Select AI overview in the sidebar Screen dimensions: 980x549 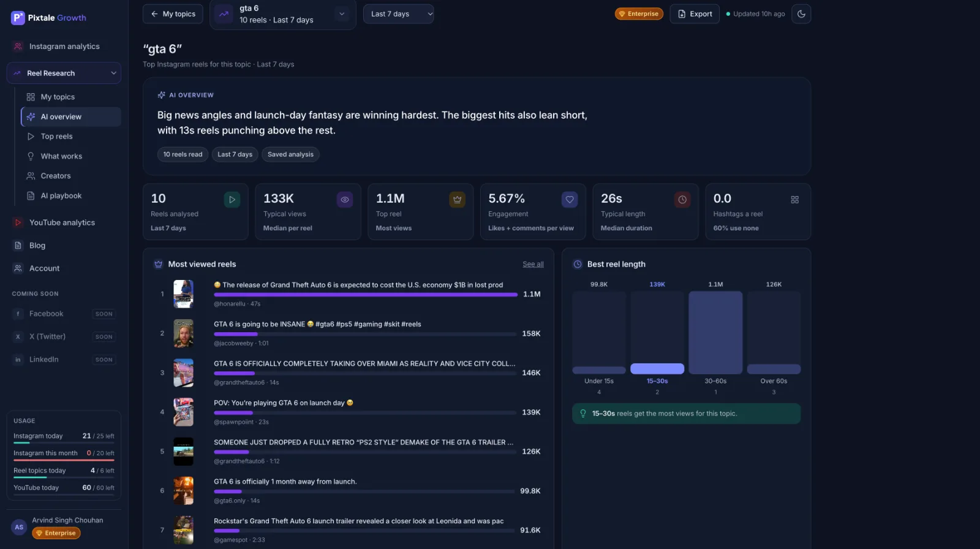click(71, 116)
